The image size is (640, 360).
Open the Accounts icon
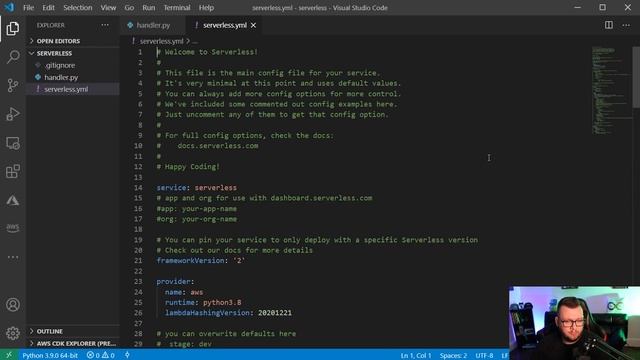pyautogui.click(x=13, y=305)
